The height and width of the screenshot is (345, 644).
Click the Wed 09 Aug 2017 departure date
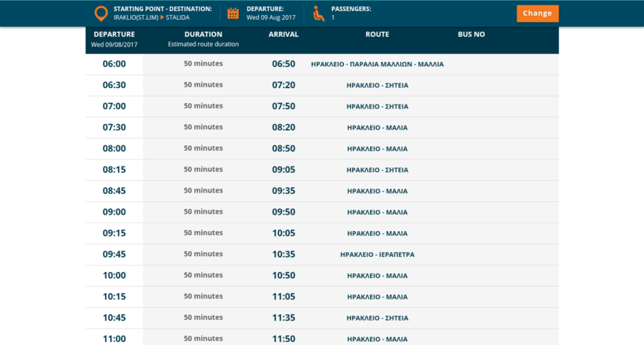coord(271,17)
